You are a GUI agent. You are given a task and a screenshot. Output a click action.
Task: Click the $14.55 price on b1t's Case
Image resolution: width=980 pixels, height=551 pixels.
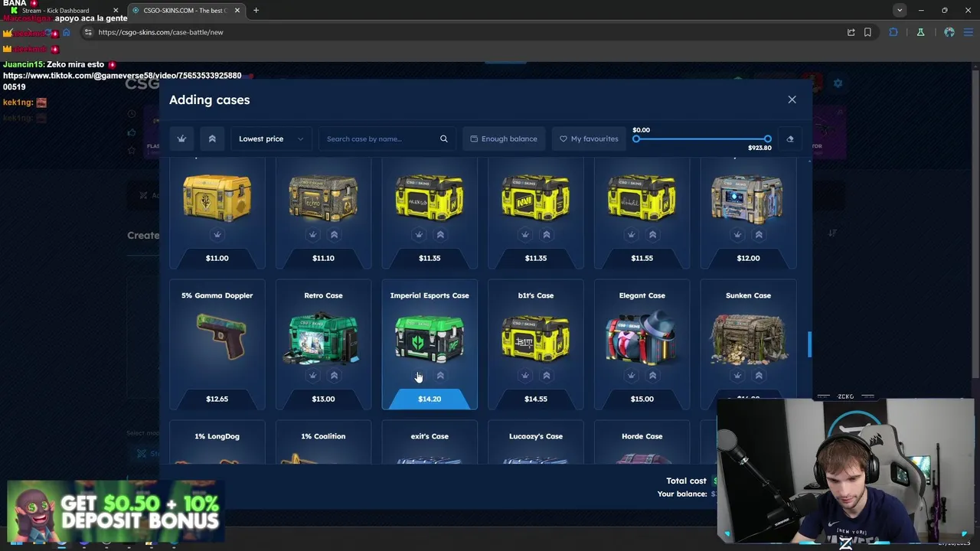point(536,399)
